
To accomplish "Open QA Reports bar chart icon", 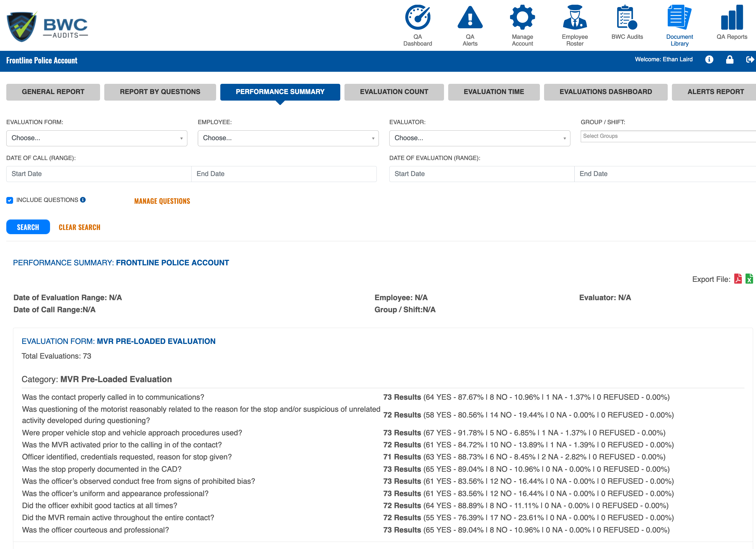I will [x=732, y=17].
